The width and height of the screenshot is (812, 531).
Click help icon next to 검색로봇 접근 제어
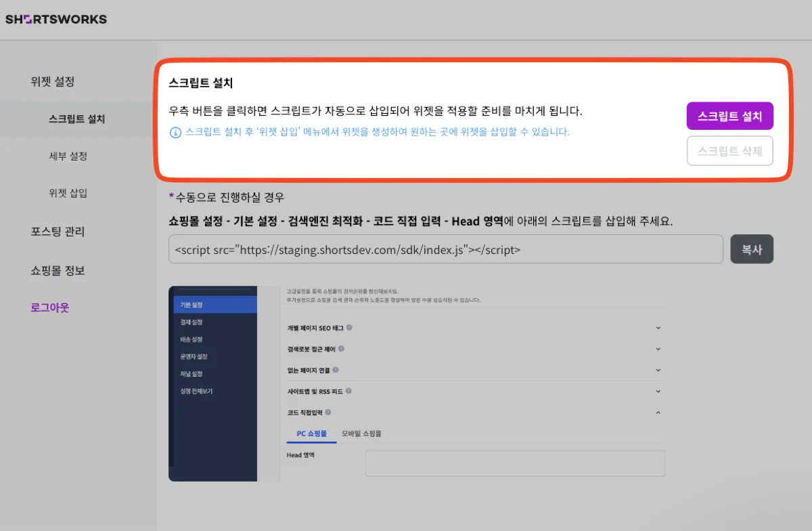pos(341,349)
